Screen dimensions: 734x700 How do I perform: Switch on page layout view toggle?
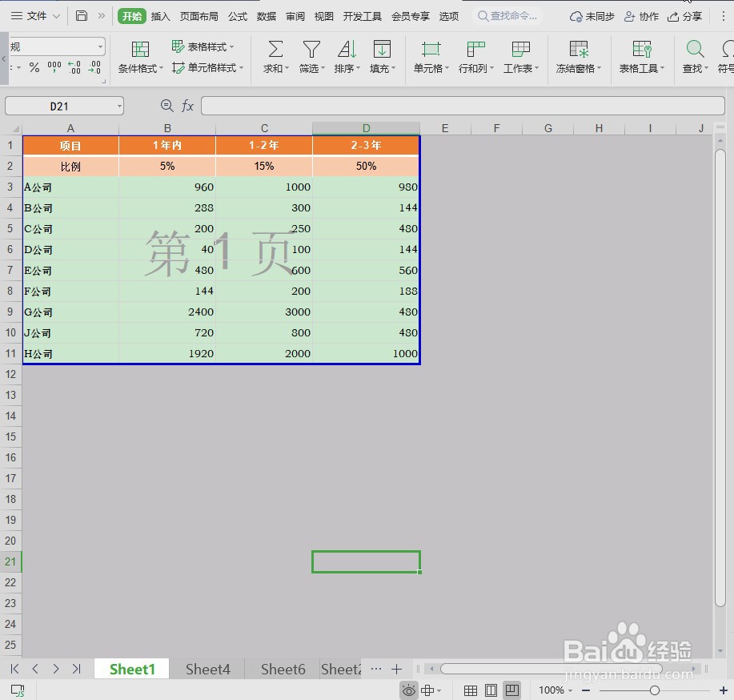point(491,689)
